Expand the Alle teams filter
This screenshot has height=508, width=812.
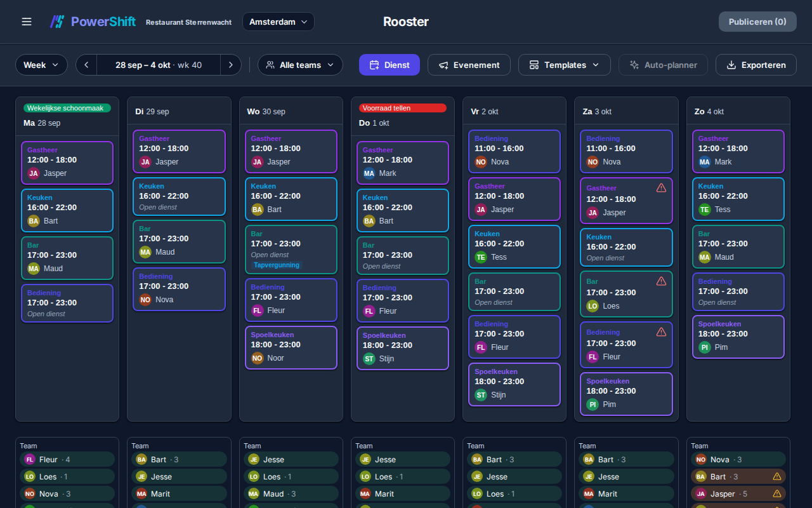300,65
